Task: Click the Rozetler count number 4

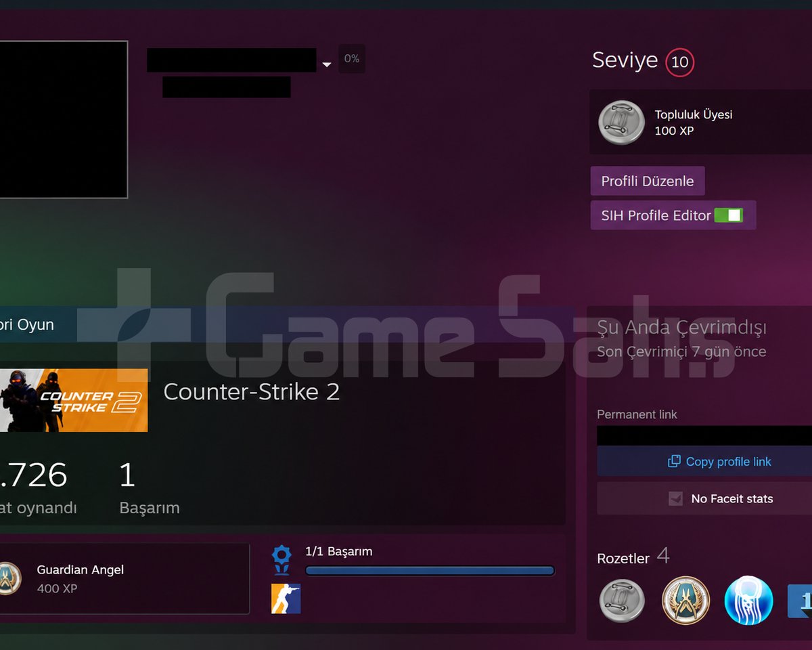Action: point(663,556)
